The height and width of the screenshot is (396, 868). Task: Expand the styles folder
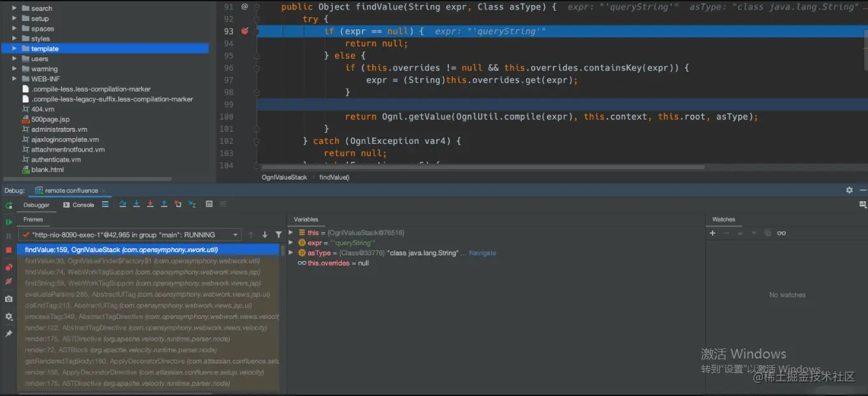click(x=15, y=39)
